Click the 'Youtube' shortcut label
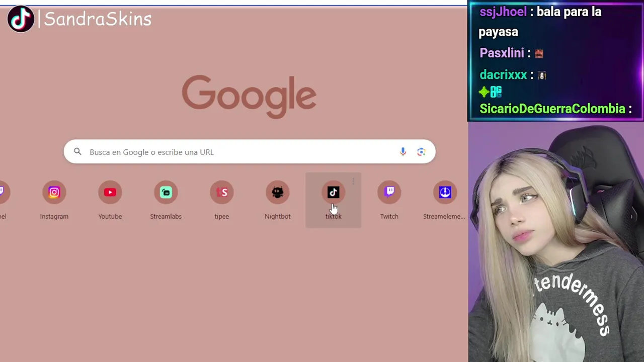Image resolution: width=644 pixels, height=362 pixels. (110, 216)
